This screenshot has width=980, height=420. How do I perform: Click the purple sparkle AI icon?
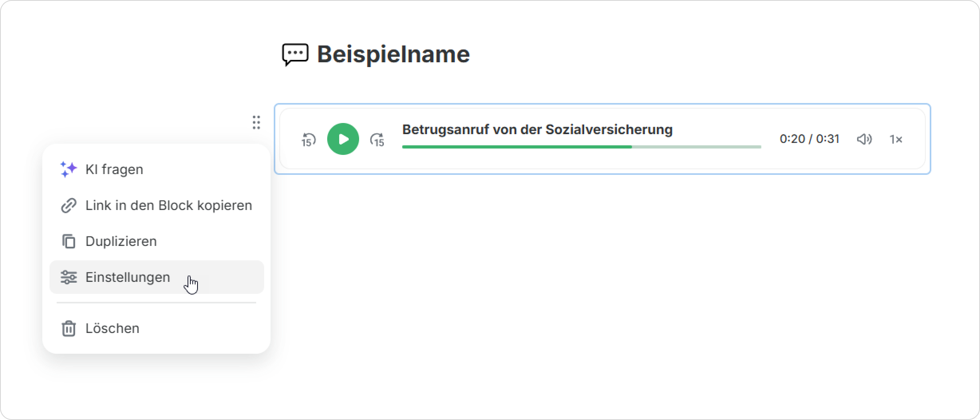pyautogui.click(x=68, y=169)
